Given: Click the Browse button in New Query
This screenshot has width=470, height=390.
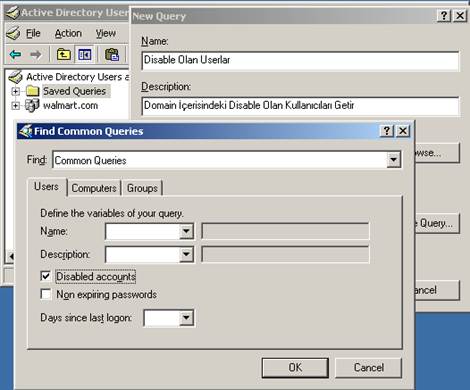Looking at the screenshot, I should pyautogui.click(x=437, y=153).
